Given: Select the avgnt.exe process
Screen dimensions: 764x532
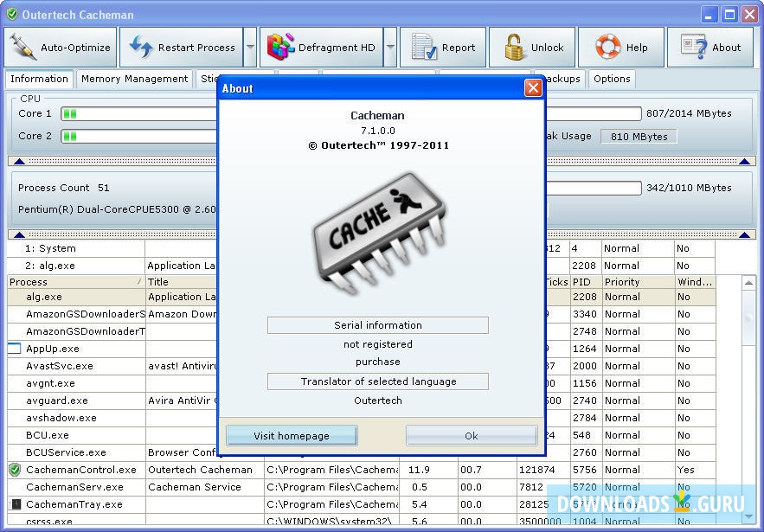Looking at the screenshot, I should pyautogui.click(x=362, y=383).
